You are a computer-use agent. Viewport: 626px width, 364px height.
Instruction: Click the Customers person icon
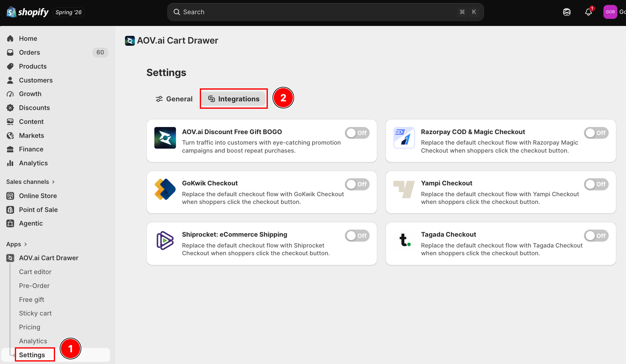pyautogui.click(x=10, y=80)
